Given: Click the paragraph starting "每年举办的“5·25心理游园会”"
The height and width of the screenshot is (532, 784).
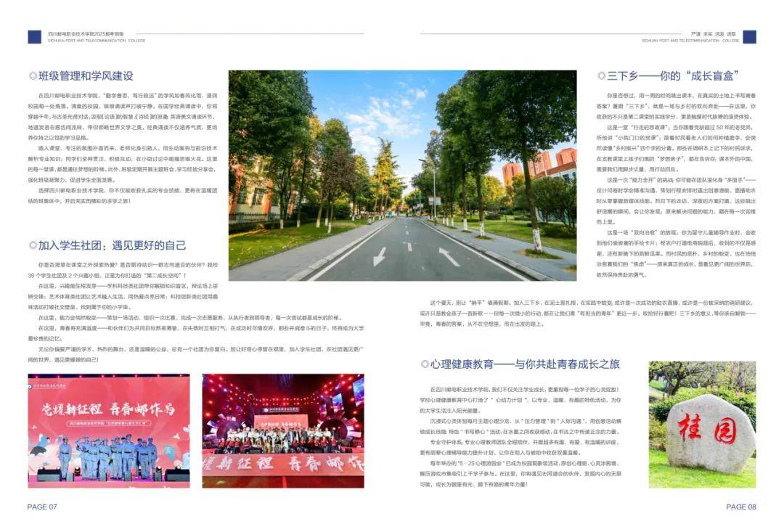Looking at the screenshot, I should [520, 474].
